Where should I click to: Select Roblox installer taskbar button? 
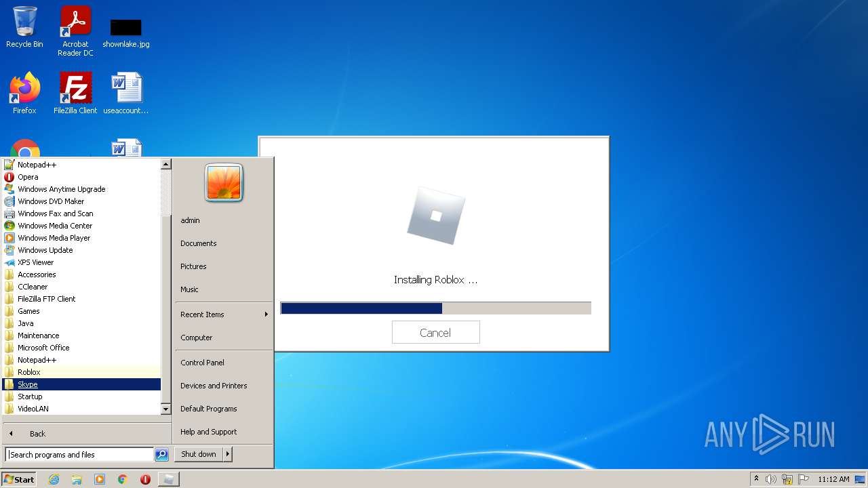tap(168, 479)
